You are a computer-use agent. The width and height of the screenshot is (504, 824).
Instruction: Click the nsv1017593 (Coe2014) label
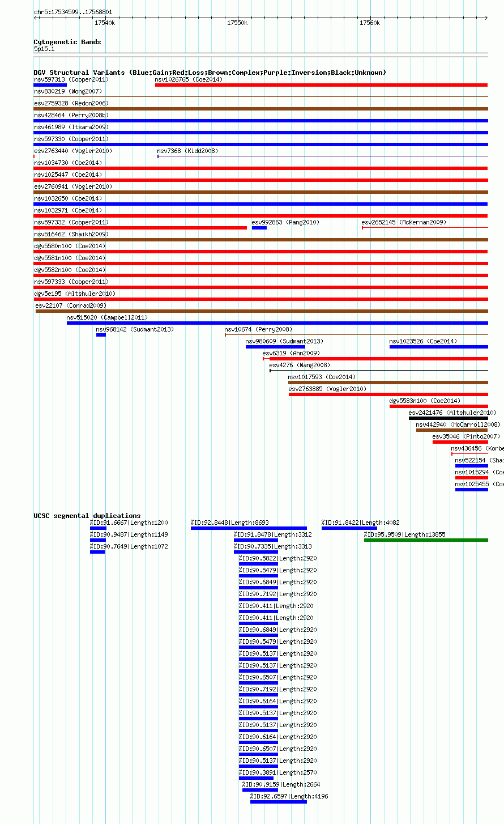[x=322, y=377]
